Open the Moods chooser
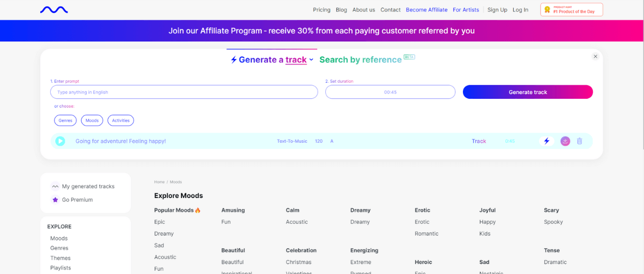 click(92, 120)
